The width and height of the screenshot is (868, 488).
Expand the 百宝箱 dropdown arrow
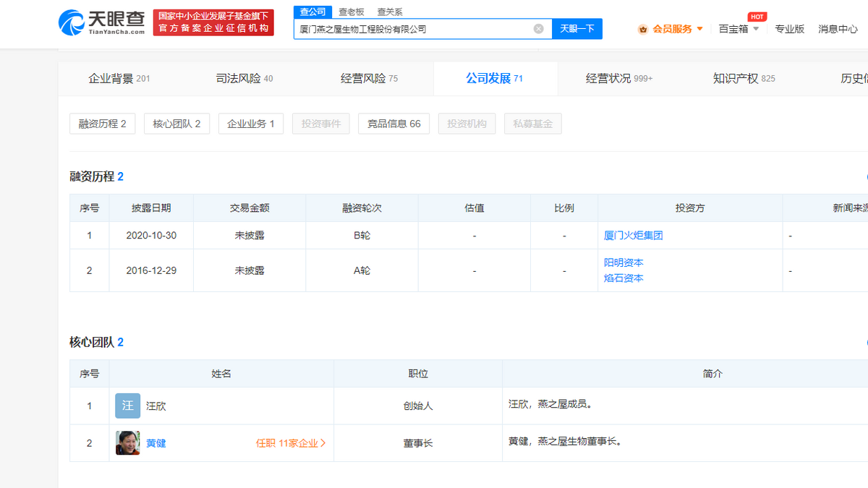pos(756,29)
